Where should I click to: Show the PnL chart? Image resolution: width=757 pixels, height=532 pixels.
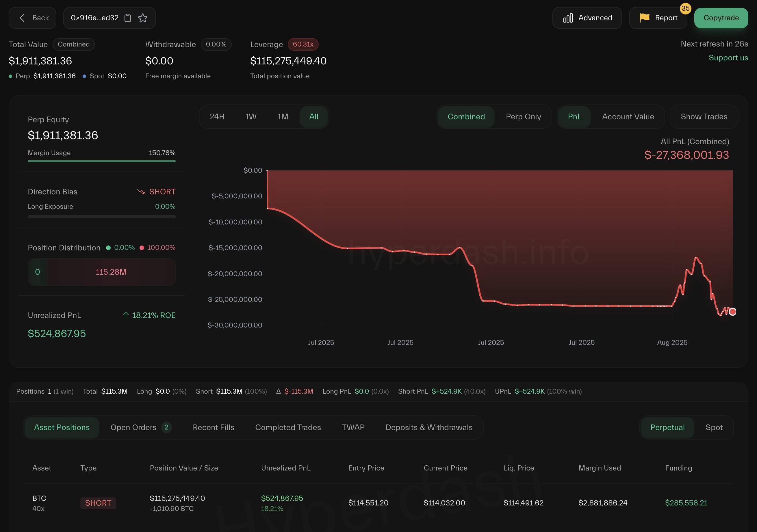click(x=574, y=117)
